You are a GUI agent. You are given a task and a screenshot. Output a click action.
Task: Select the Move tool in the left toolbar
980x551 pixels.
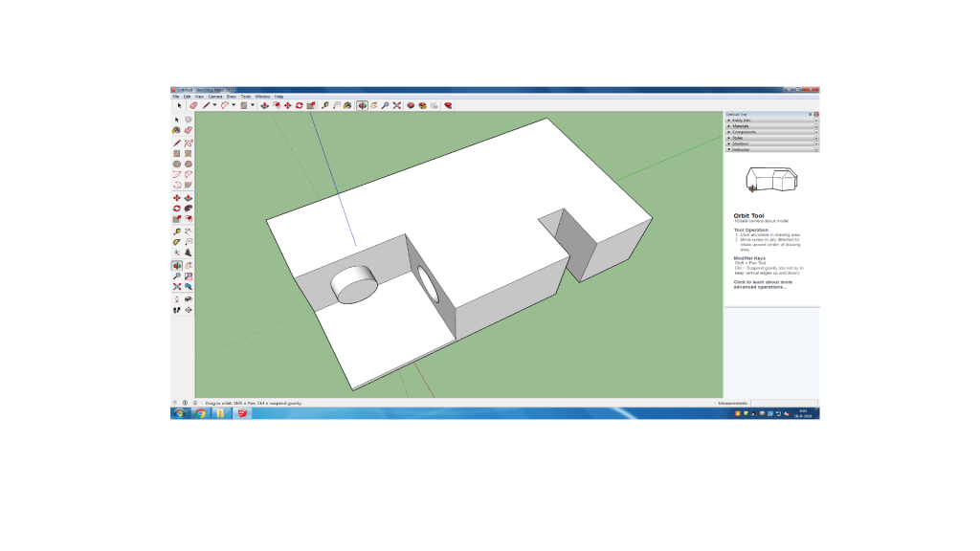[177, 198]
